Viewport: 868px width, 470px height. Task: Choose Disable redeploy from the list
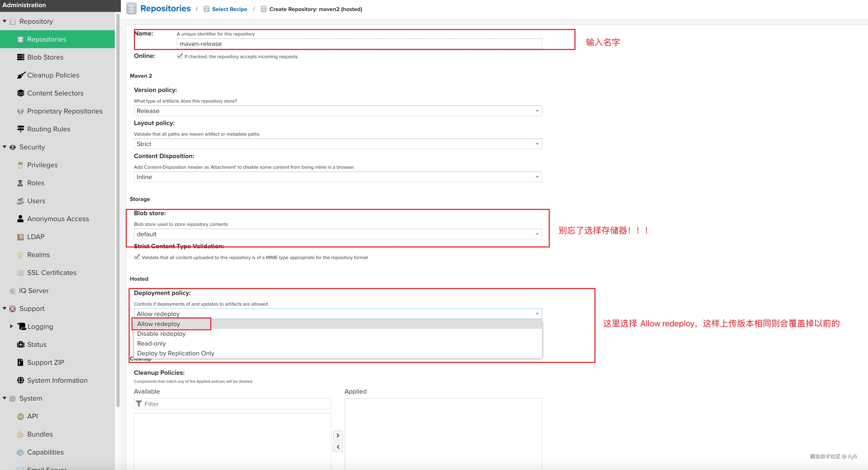161,334
